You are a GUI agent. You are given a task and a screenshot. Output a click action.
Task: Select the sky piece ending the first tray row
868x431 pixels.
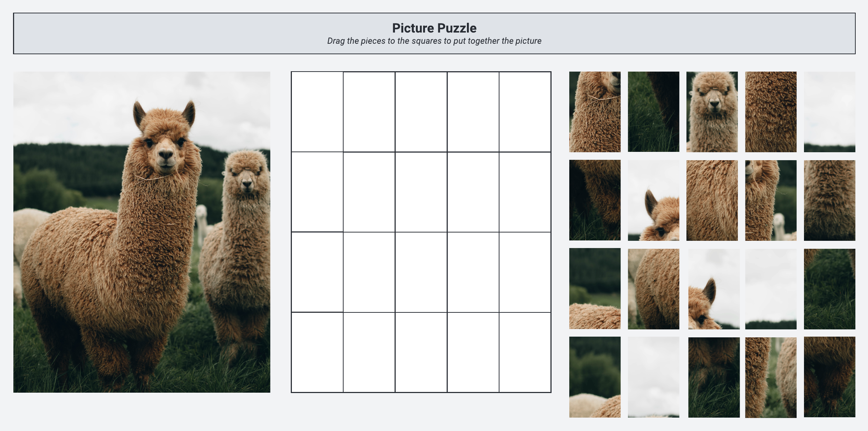[x=830, y=112]
